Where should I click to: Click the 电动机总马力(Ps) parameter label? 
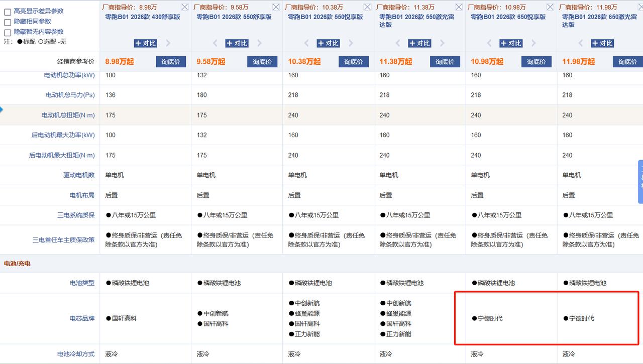point(70,95)
